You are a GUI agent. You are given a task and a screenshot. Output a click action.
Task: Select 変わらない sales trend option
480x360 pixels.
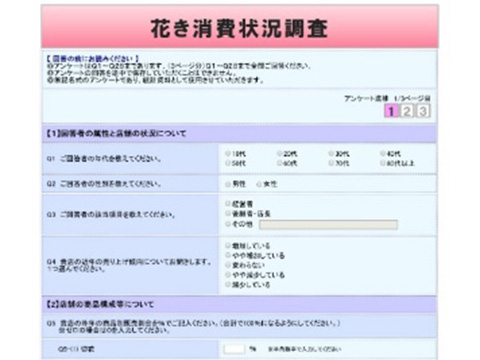pyautogui.click(x=228, y=265)
